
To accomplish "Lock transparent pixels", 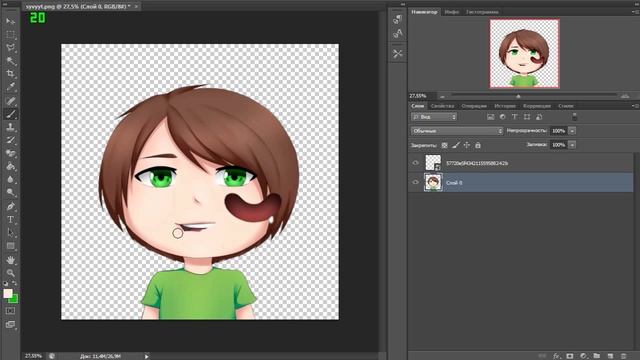I will tap(444, 145).
